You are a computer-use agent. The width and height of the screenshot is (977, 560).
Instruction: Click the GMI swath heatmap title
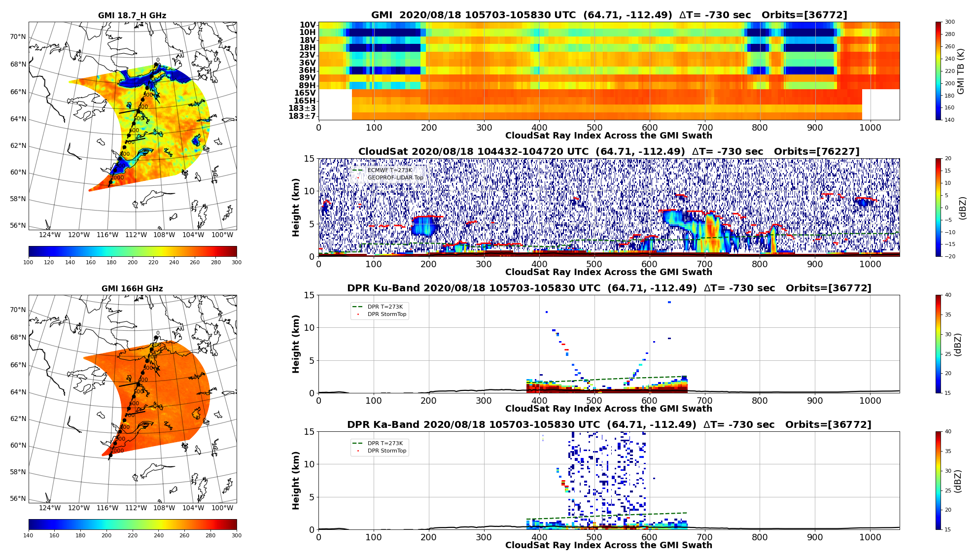coord(609,15)
